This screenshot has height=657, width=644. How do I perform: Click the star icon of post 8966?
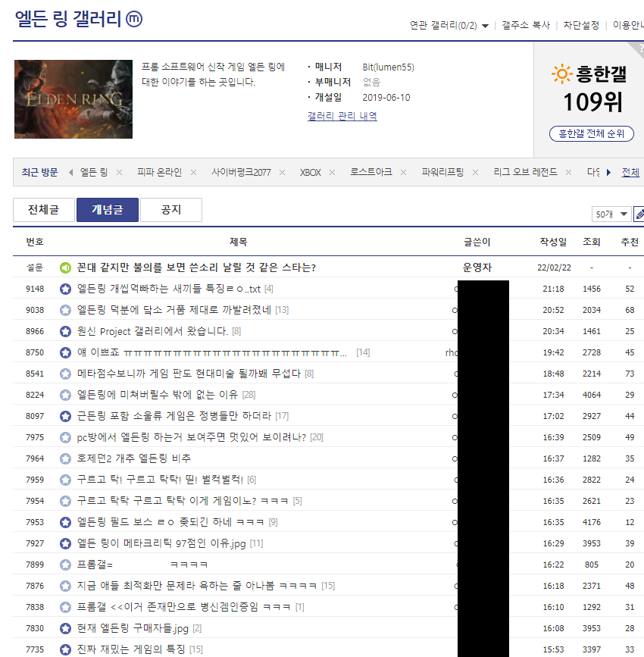(65, 331)
